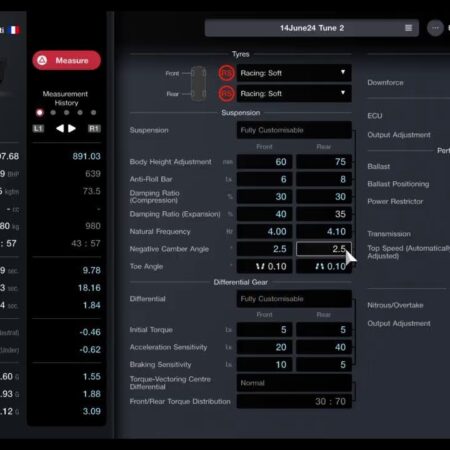The image size is (450, 450).
Task: Adjust front Initial Torque value 5
Action: pos(264,330)
